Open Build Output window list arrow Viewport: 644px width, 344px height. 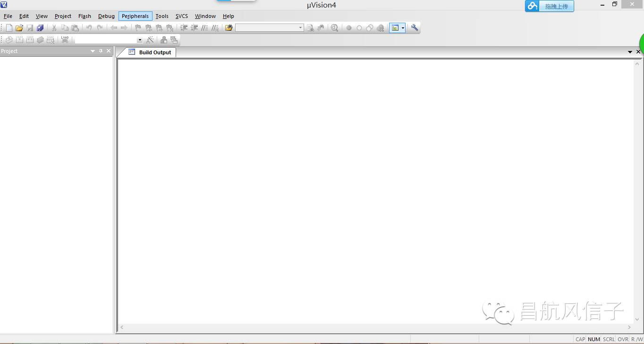[630, 52]
